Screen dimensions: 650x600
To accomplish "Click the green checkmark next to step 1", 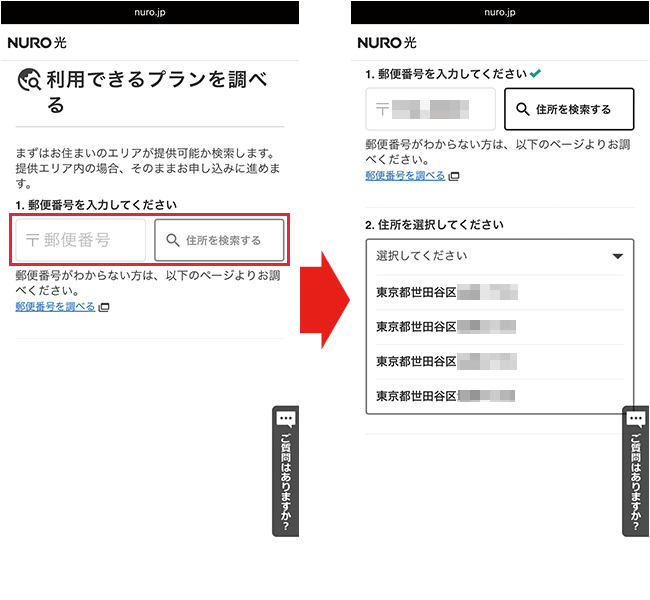I will [x=535, y=73].
